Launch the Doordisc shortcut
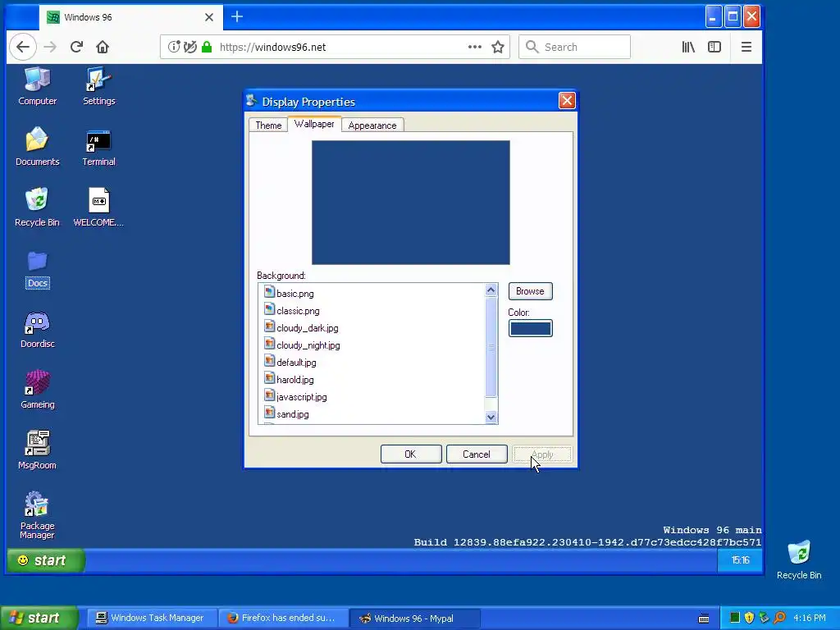This screenshot has height=630, width=840. (37, 329)
